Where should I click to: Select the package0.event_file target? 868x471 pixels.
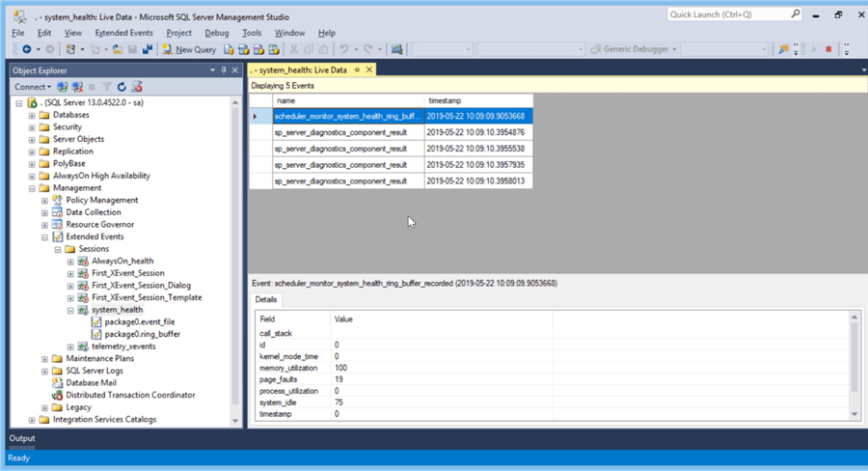(x=140, y=322)
